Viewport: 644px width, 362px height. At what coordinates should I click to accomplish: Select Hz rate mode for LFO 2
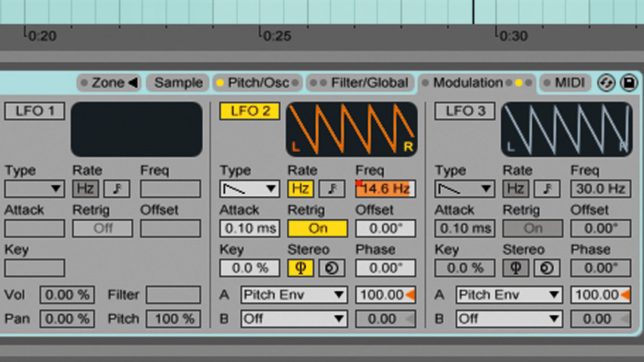point(301,189)
